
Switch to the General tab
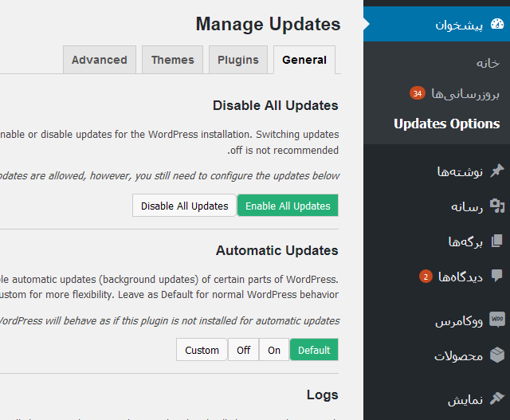tap(304, 60)
